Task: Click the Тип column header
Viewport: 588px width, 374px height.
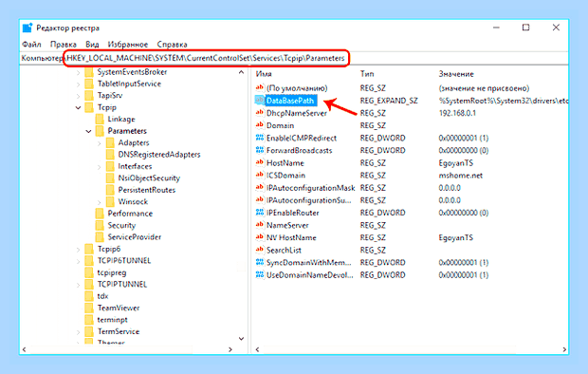Action: coord(367,74)
